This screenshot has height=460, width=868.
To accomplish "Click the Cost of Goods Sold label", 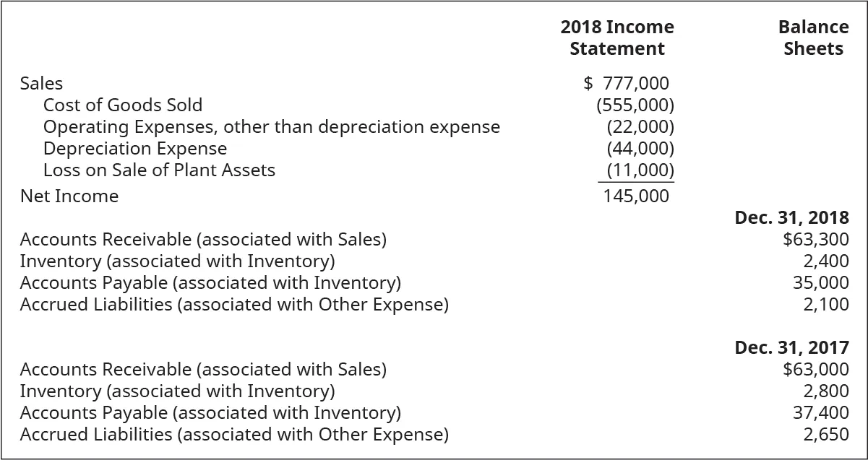I will coord(123,105).
